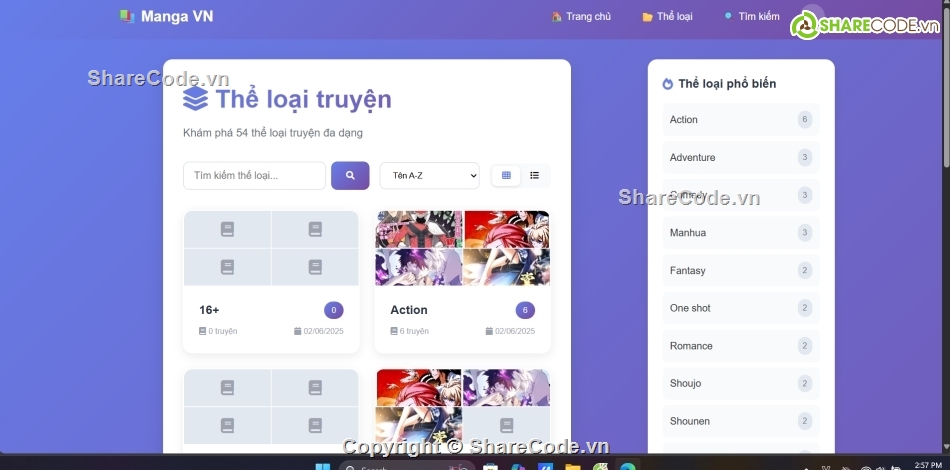Viewport: 950px width, 470px height.
Task: Go to Trang chủ in the navbar
Action: [x=581, y=16]
